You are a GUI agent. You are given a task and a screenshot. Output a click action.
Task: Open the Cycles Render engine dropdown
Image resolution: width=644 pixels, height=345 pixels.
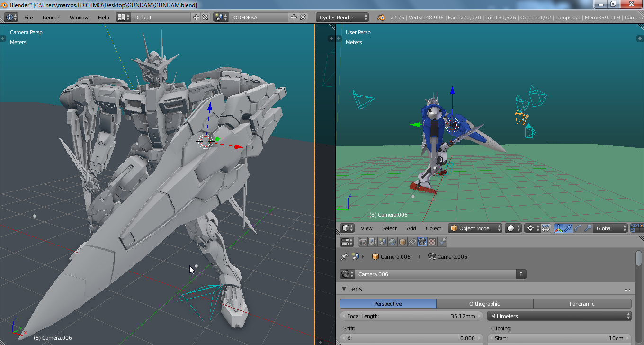[x=342, y=18]
